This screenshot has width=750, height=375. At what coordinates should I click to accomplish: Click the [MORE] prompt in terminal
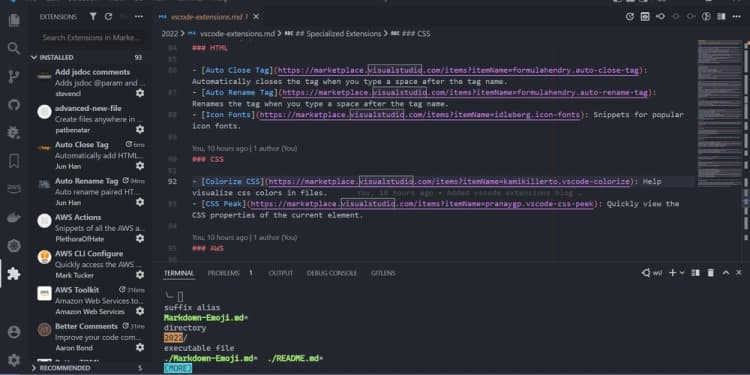click(177, 368)
